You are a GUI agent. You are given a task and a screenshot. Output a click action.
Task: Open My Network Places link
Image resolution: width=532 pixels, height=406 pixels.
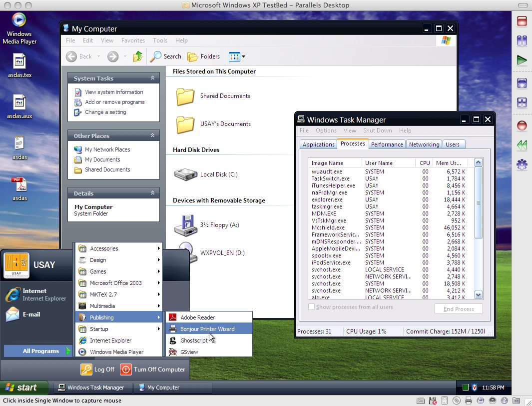click(107, 149)
